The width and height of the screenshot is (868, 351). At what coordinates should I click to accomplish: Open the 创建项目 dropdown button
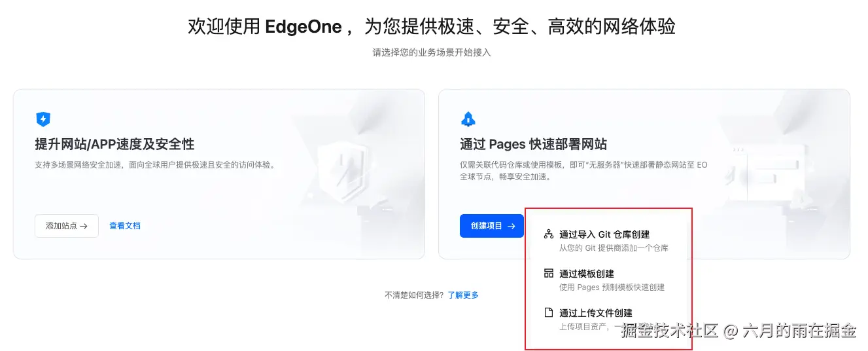point(491,226)
